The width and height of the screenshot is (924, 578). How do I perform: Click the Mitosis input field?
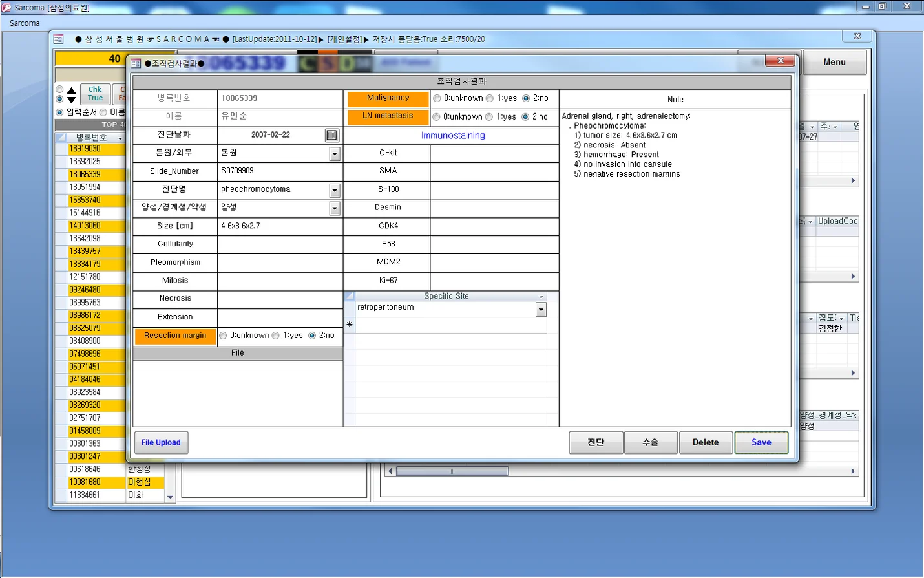tap(280, 281)
